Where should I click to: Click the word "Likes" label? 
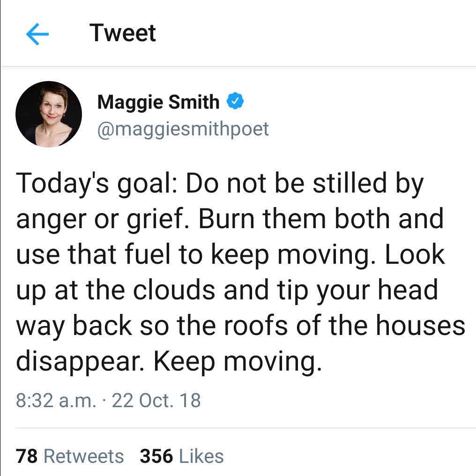(x=201, y=456)
